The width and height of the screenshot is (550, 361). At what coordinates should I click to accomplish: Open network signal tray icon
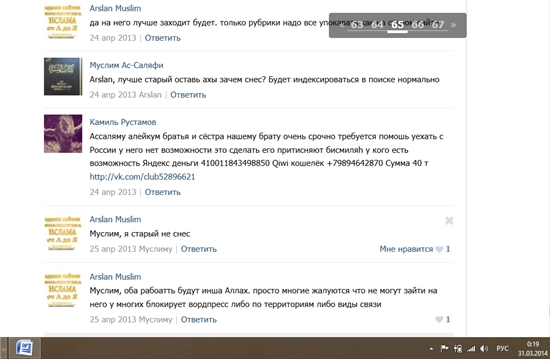pyautogui.click(x=471, y=348)
